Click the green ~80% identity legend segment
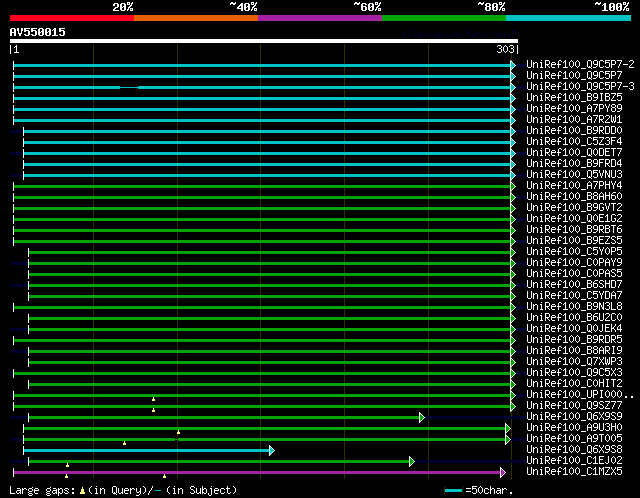Viewport: 640px width, 498px height. click(444, 18)
